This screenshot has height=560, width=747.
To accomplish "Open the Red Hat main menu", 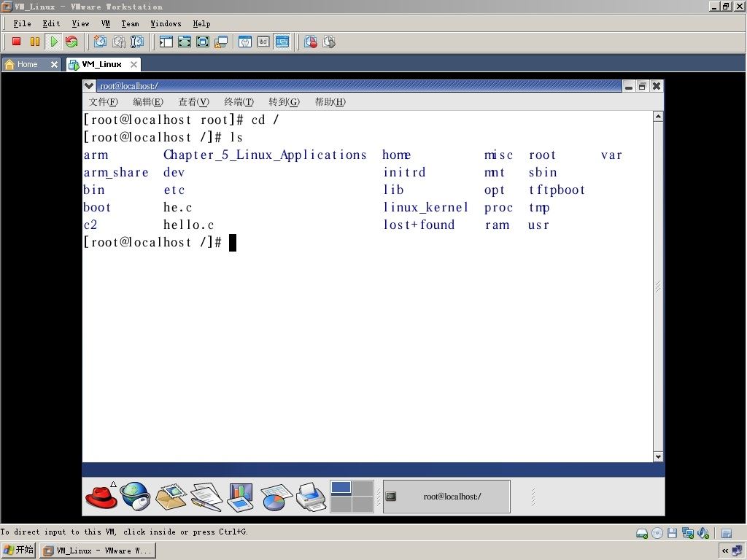I will point(101,496).
